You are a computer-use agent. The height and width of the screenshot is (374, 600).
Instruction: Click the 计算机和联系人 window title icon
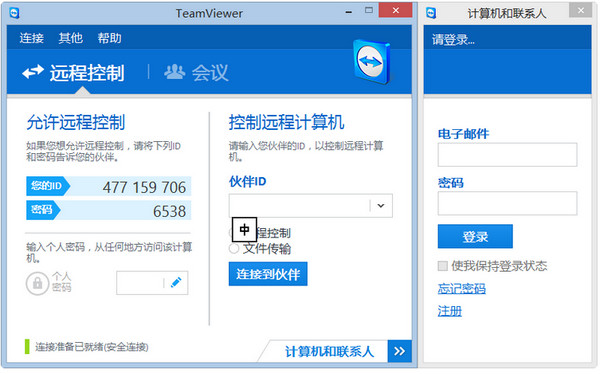(x=431, y=13)
